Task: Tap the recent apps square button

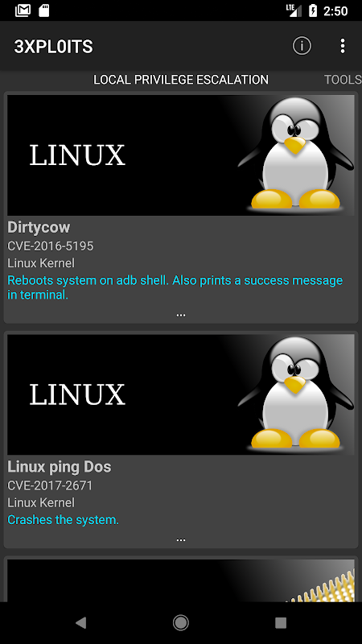Action: click(281, 623)
